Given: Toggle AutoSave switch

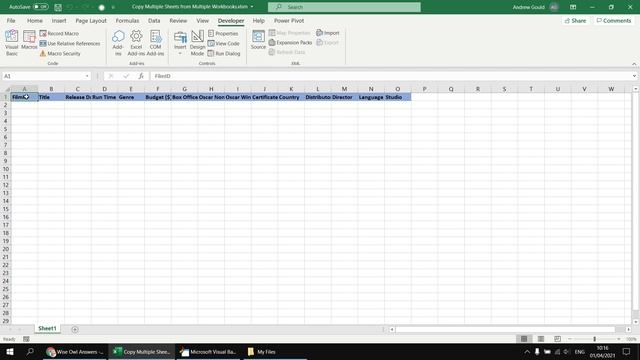Looking at the screenshot, I should (40, 7).
